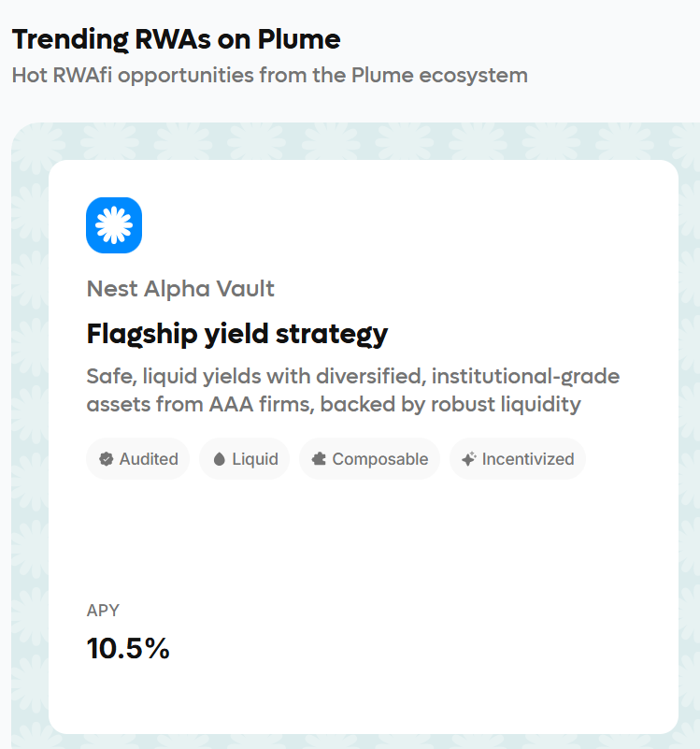Click the Liquid droplet icon
Image resolution: width=700 pixels, height=749 pixels.
[220, 459]
